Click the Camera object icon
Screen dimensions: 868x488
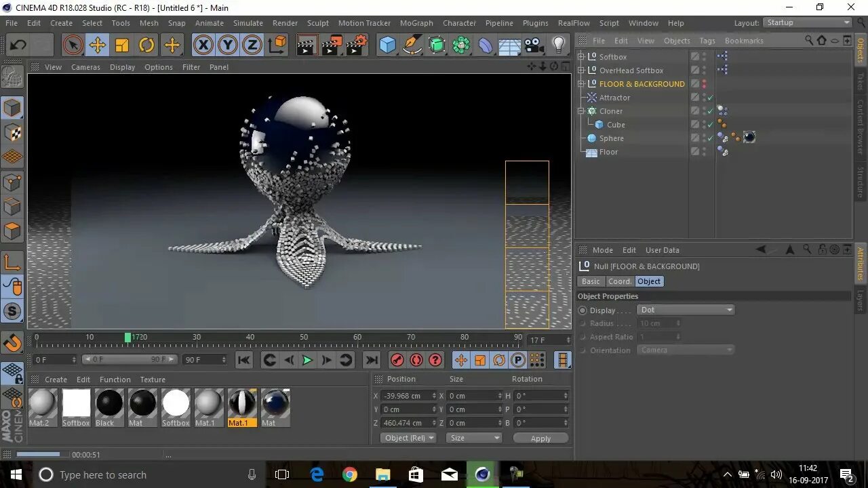pos(534,45)
